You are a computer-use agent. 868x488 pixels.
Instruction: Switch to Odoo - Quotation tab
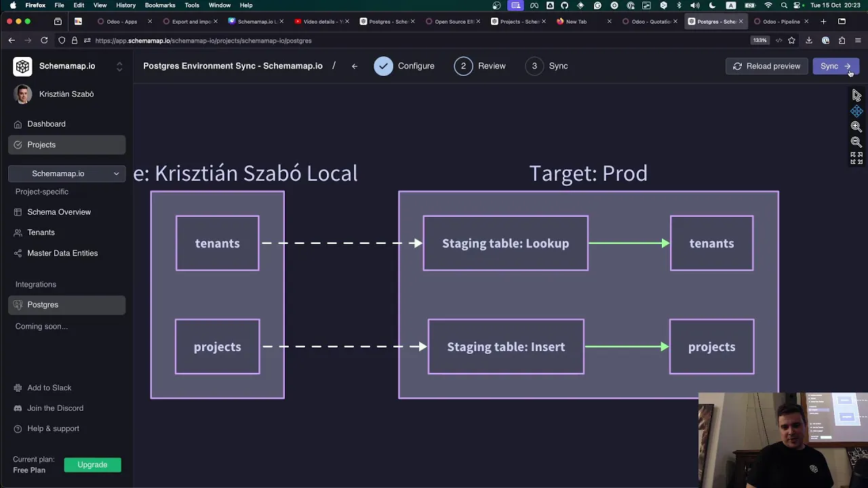(x=650, y=22)
